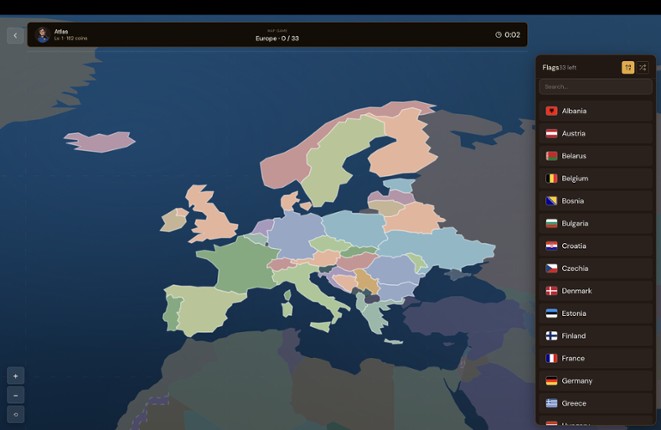The image size is (661, 430).
Task: Pick Denmark in the flags list
Action: pyautogui.click(x=595, y=291)
